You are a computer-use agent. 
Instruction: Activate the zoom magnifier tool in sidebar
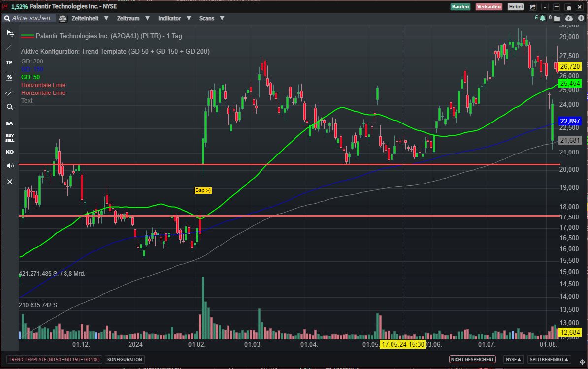[10, 107]
